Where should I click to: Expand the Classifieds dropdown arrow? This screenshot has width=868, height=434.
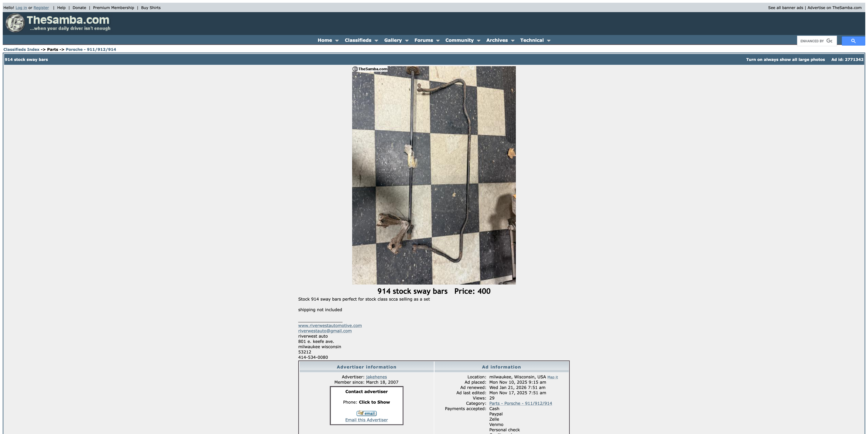click(x=376, y=40)
